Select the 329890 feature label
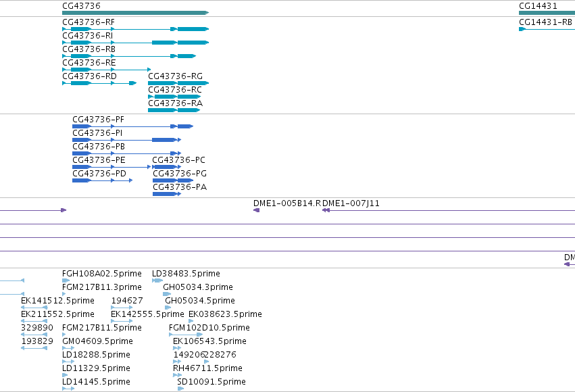 37,328
